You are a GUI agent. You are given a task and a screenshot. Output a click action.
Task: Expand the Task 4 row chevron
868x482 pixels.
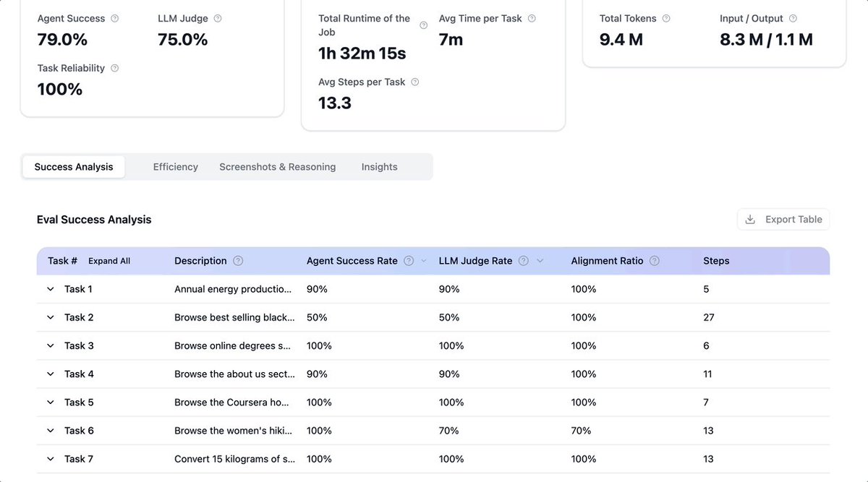point(51,374)
